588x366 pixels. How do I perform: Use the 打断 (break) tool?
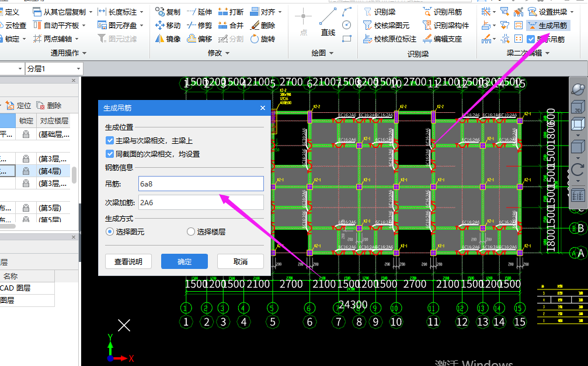(231, 12)
